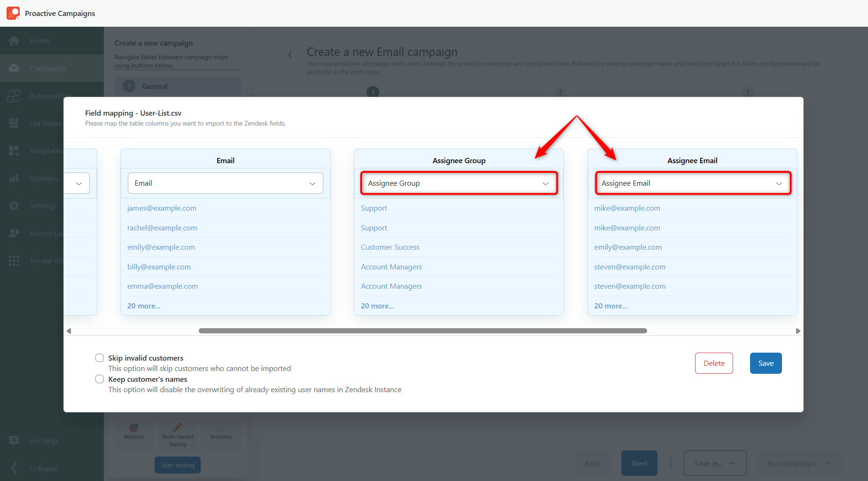Image resolution: width=868 pixels, height=481 pixels.
Task: Open the Assignee Email mapping dropdown
Action: tap(692, 183)
